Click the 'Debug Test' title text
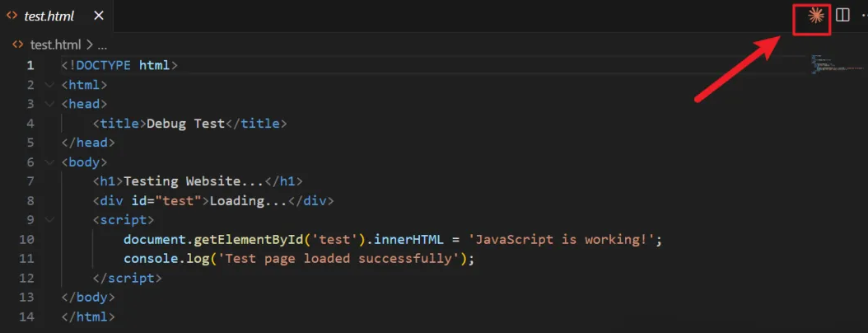The width and height of the screenshot is (868, 333). tap(185, 124)
